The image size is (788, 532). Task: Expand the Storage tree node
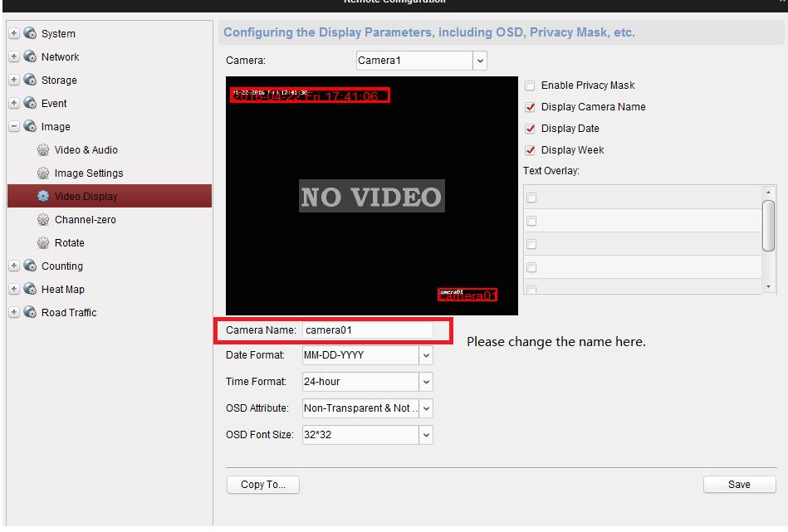click(x=14, y=81)
